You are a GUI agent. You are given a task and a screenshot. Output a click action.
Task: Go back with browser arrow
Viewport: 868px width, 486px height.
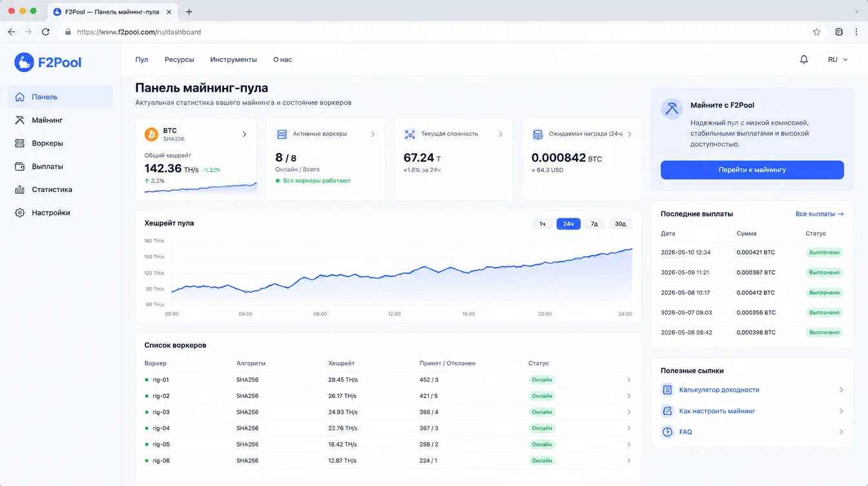[x=12, y=32]
